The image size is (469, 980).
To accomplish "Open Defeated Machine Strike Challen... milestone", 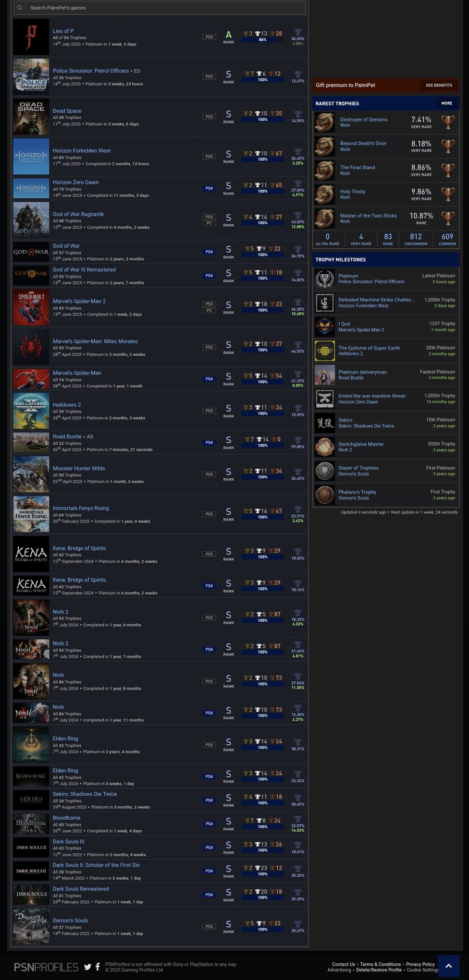I will point(376,300).
